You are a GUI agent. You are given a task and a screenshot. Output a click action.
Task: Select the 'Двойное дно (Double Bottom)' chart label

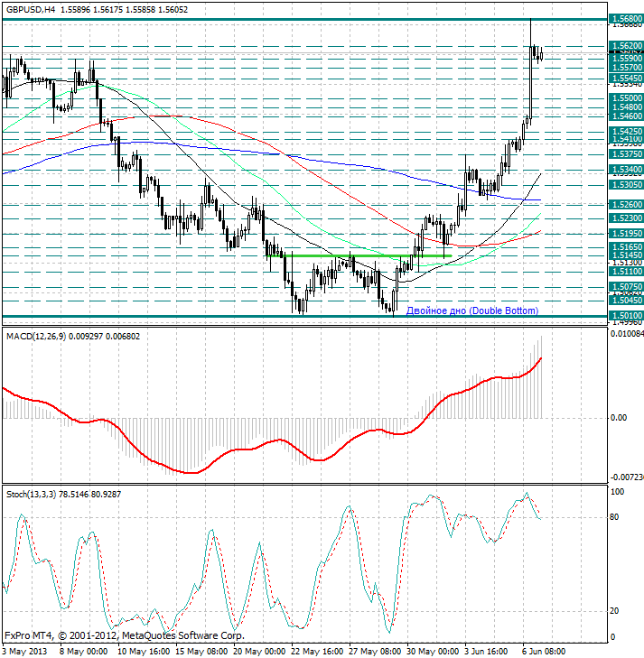(472, 310)
